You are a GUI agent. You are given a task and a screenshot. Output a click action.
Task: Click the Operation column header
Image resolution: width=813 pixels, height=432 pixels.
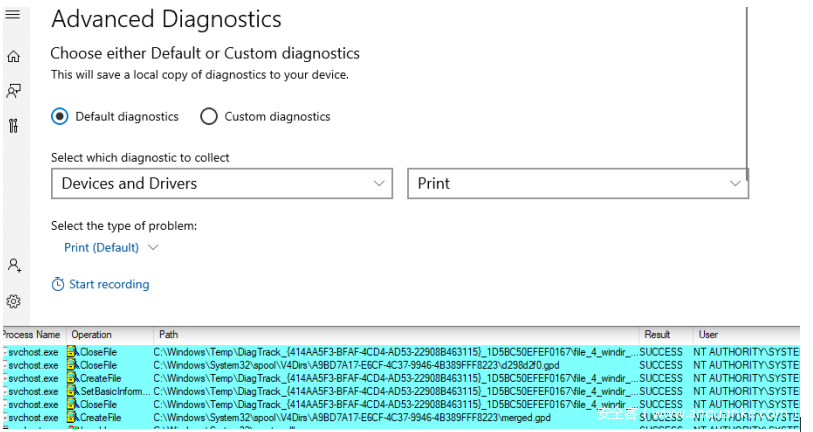tap(92, 334)
